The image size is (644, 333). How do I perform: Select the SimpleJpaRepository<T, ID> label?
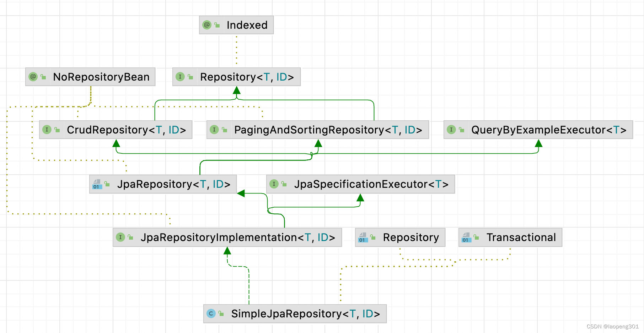[305, 314]
